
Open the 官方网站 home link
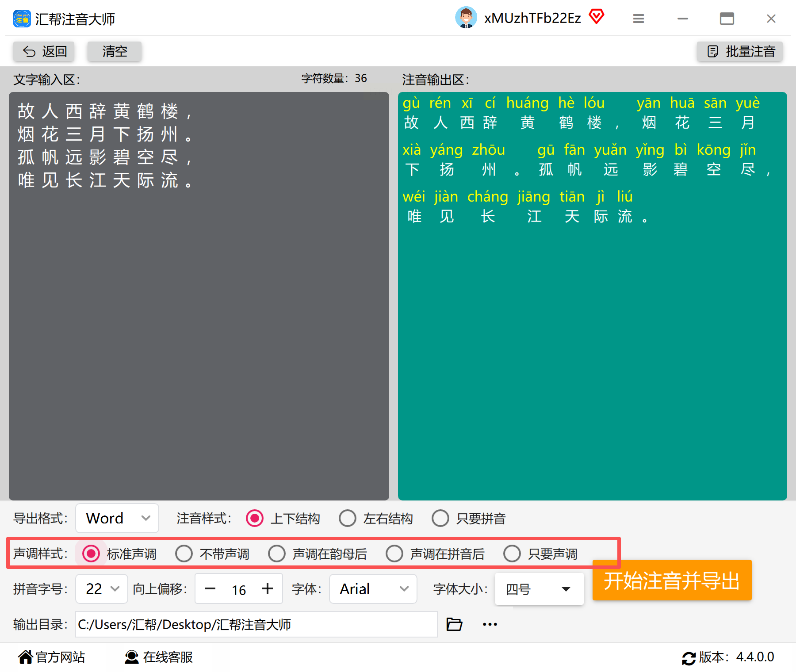[x=51, y=657]
